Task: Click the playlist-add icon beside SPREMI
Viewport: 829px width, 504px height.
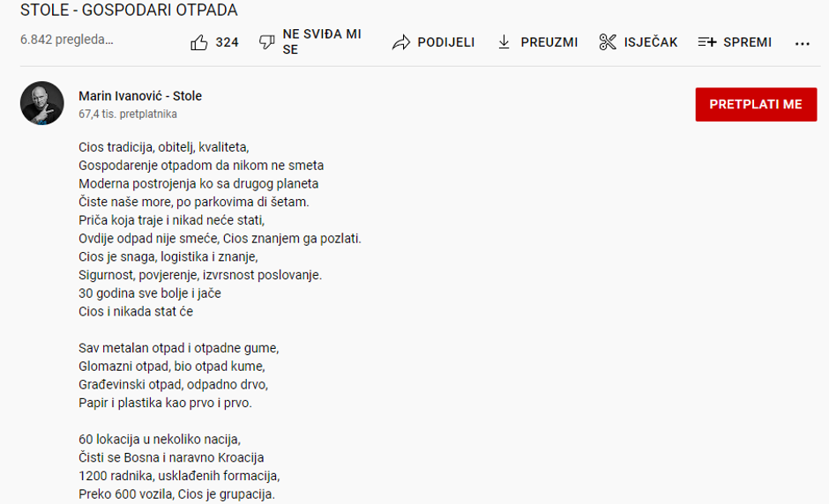Action: point(707,42)
